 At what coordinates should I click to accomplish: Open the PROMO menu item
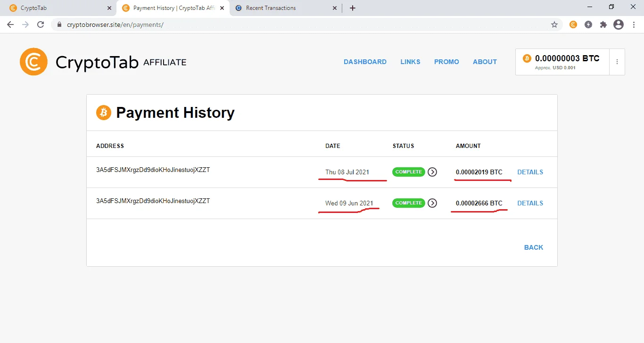[446, 62]
